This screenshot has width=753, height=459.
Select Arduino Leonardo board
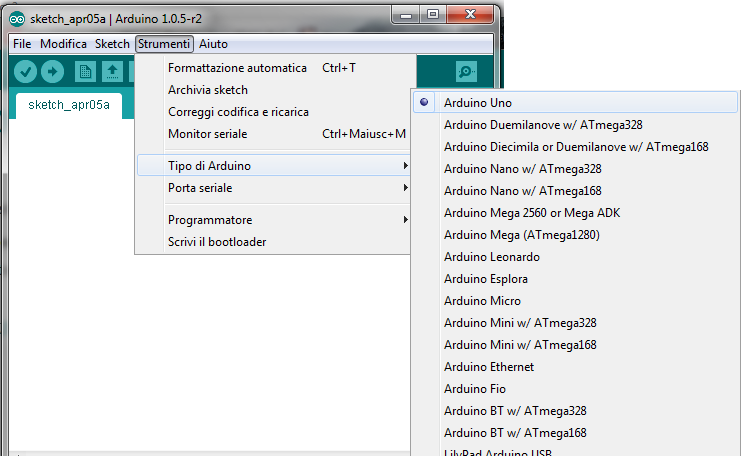pos(575,257)
